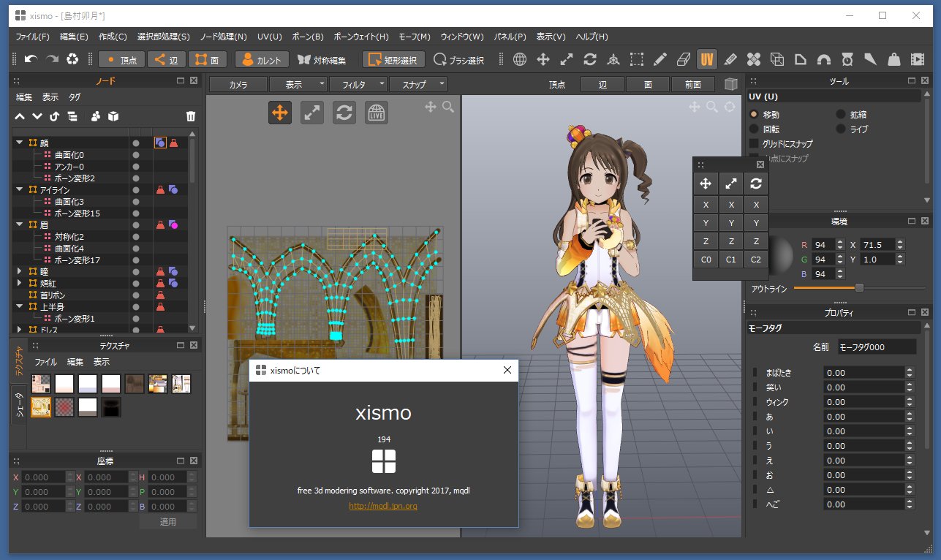Enable the グリッドにスナップ checkbox
The image size is (941, 560).
point(754,144)
